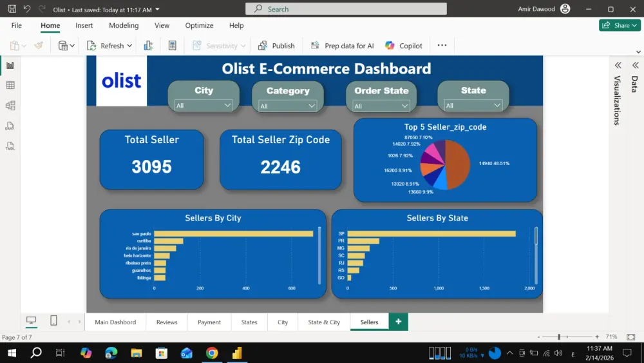Click in the Search box
Viewport: 644px width, 363px height.
pyautogui.click(x=346, y=8)
